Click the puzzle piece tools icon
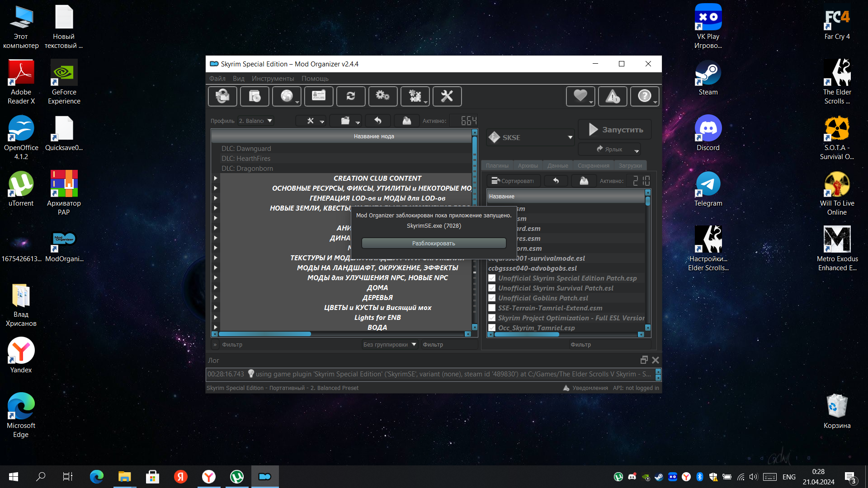Viewport: 868px width, 488px height. pyautogui.click(x=415, y=96)
